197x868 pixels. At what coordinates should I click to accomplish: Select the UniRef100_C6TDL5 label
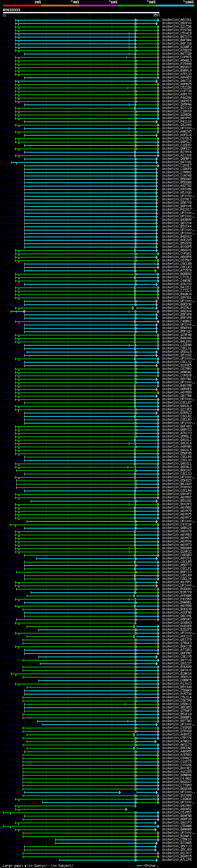[x=176, y=139]
